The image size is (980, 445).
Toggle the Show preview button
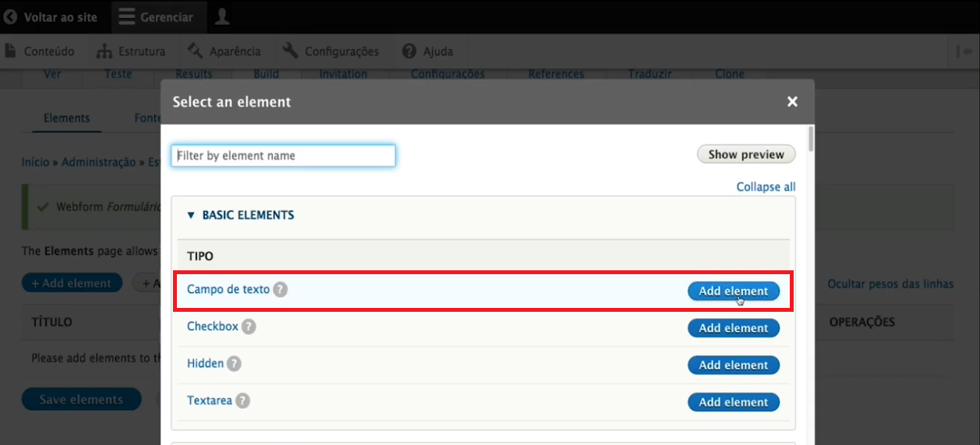click(746, 154)
